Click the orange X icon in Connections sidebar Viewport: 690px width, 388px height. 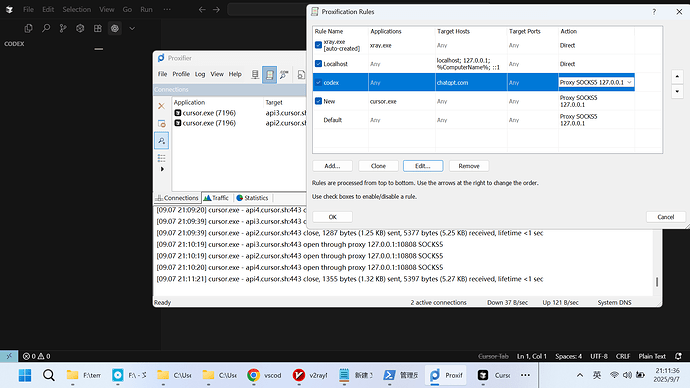coord(161,106)
